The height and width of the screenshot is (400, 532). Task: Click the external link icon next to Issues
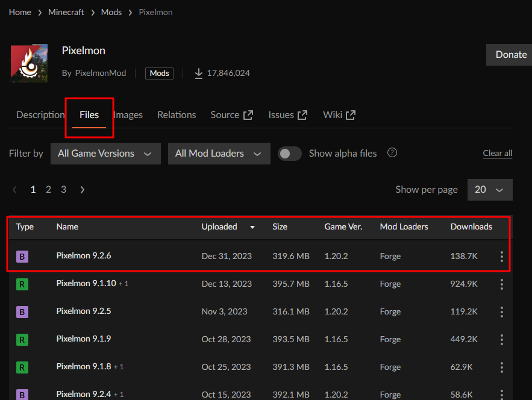(x=302, y=115)
